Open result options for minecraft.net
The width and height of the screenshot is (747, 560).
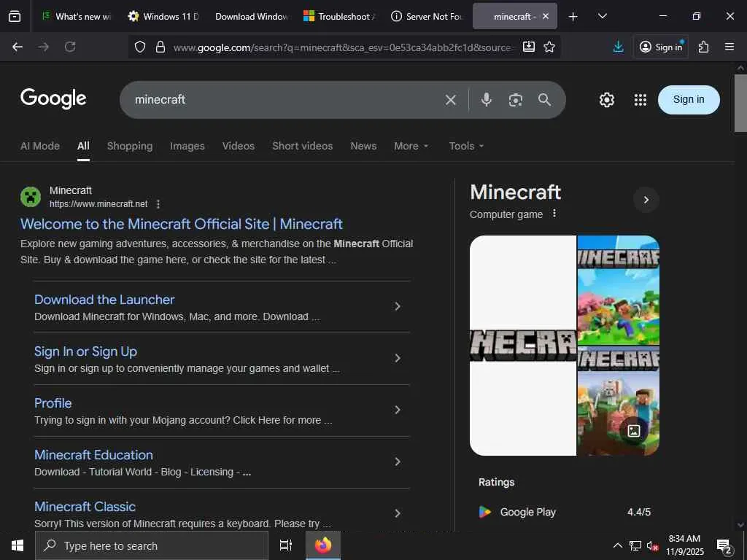pos(158,204)
